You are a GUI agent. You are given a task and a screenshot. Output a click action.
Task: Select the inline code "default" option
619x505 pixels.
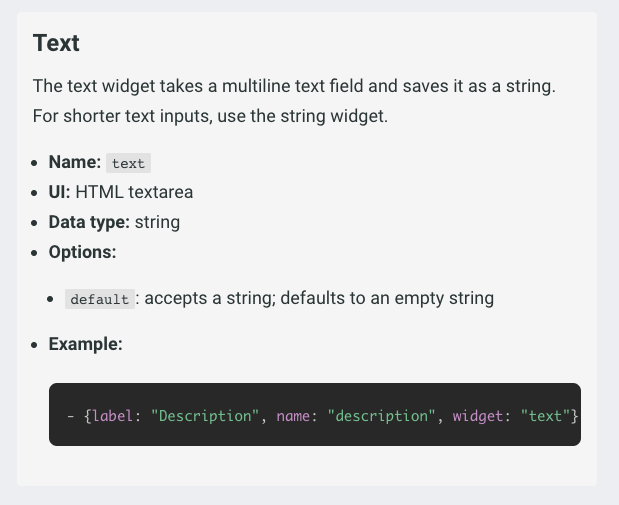pyautogui.click(x=99, y=299)
